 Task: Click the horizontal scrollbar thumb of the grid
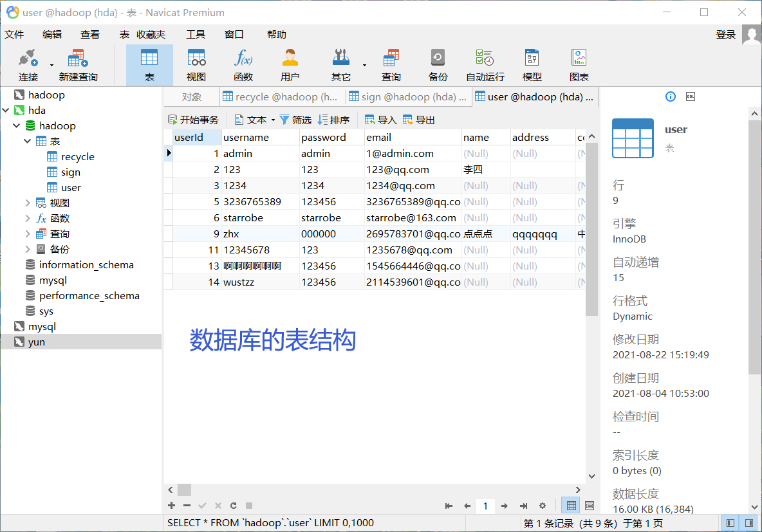(184, 490)
